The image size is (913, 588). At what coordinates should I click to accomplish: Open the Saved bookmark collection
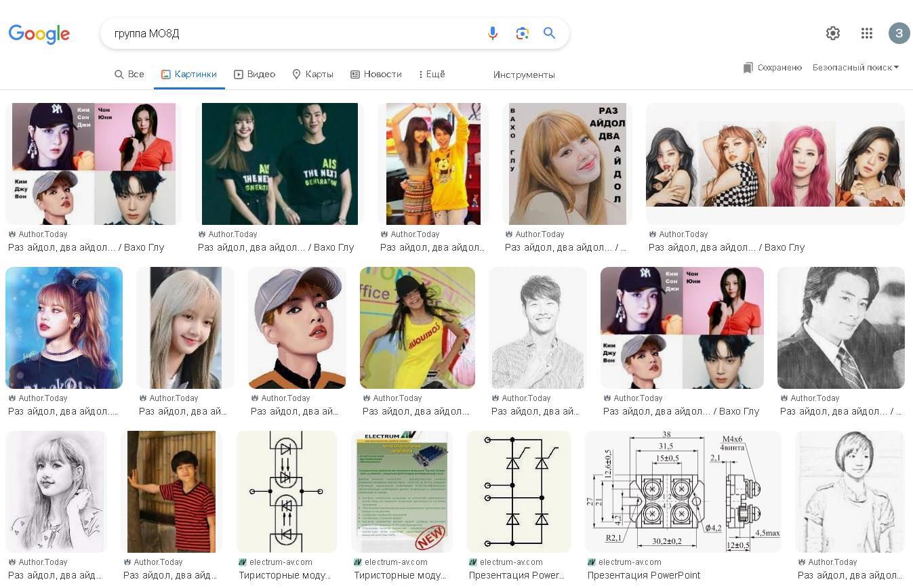[773, 68]
